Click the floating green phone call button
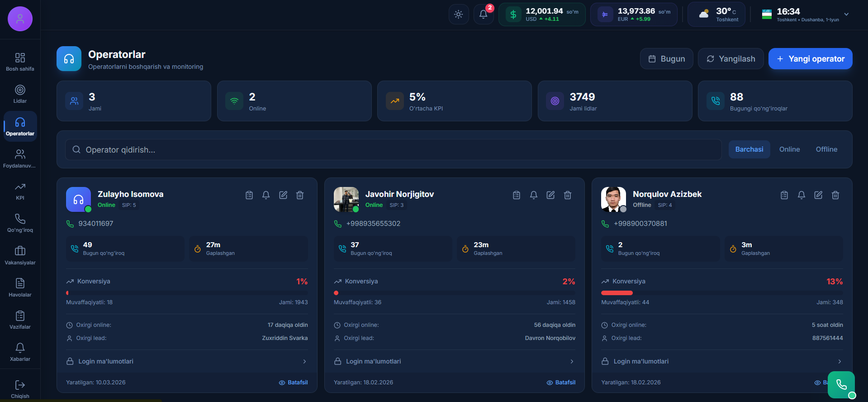868x402 pixels. point(841,385)
